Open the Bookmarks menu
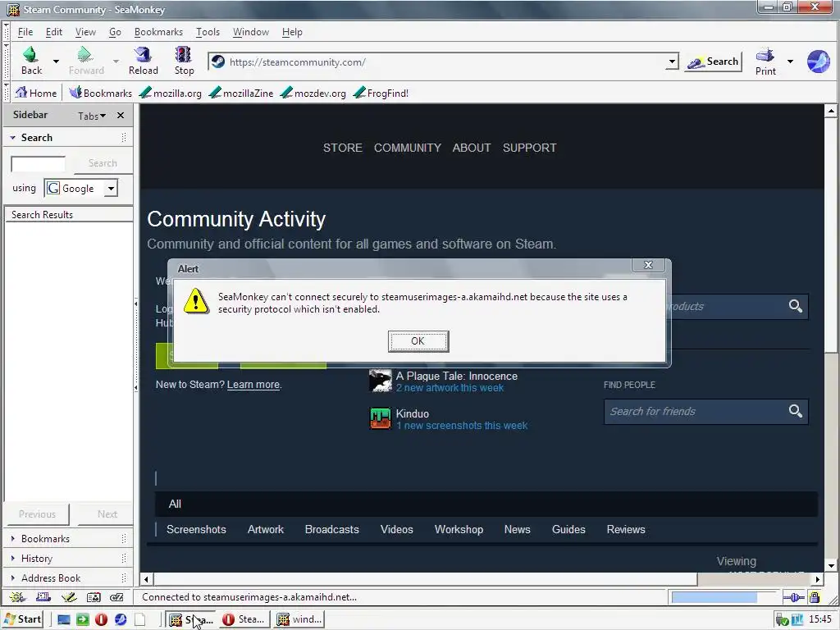840x630 pixels. [158, 32]
